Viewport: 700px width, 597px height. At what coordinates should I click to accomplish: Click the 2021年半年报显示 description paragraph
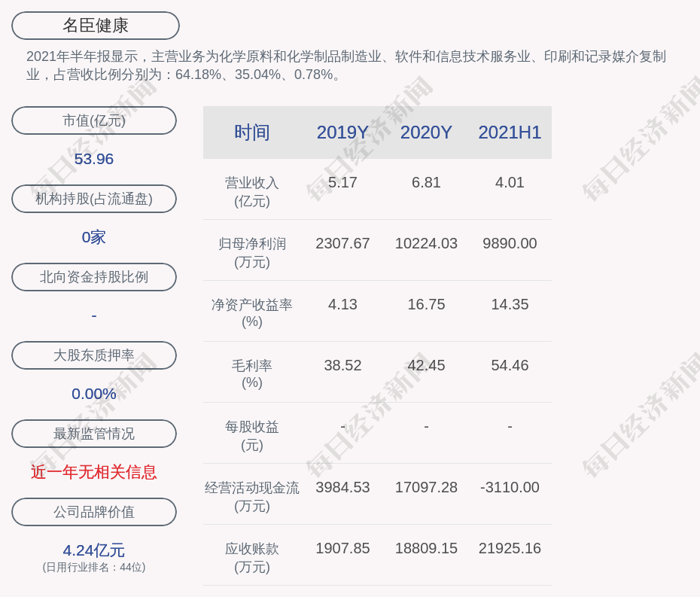346,65
